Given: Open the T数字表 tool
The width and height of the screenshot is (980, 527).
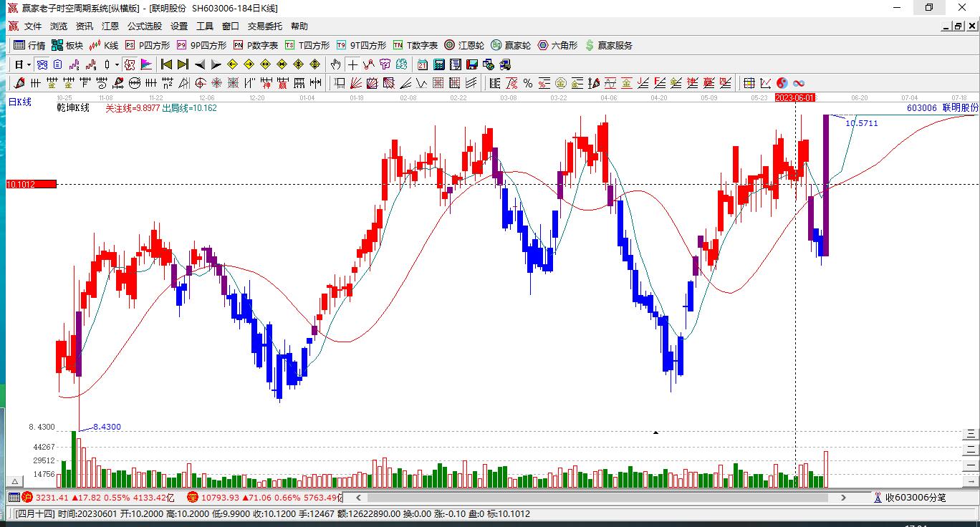Looking at the screenshot, I should point(415,45).
